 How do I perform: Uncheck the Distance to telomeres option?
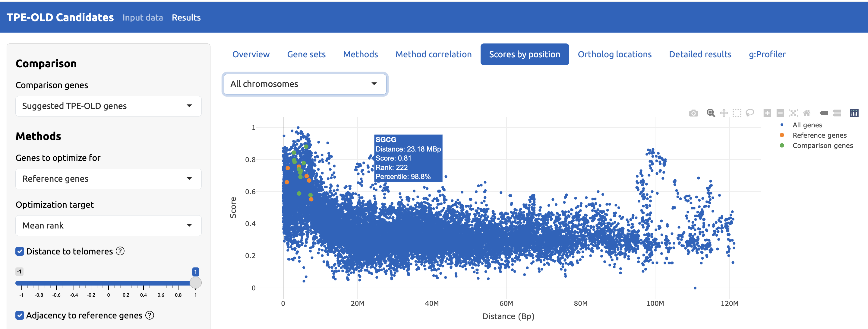coord(20,251)
